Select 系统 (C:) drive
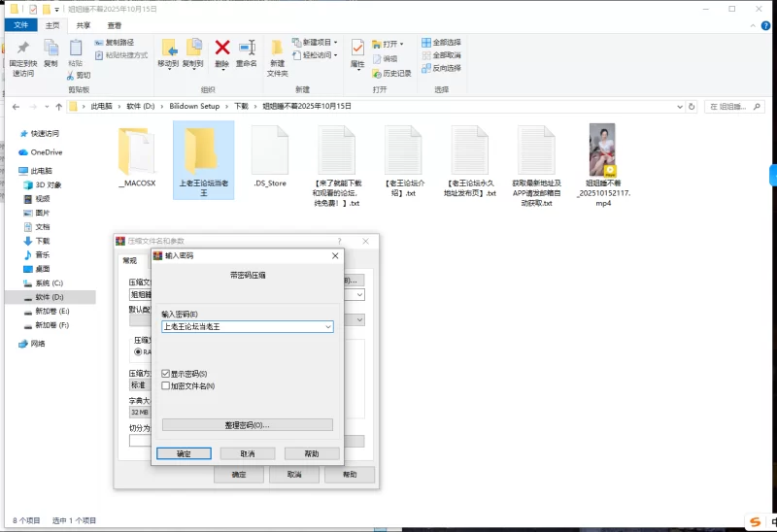Screen dimensions: 777x532 pyautogui.click(x=44, y=283)
